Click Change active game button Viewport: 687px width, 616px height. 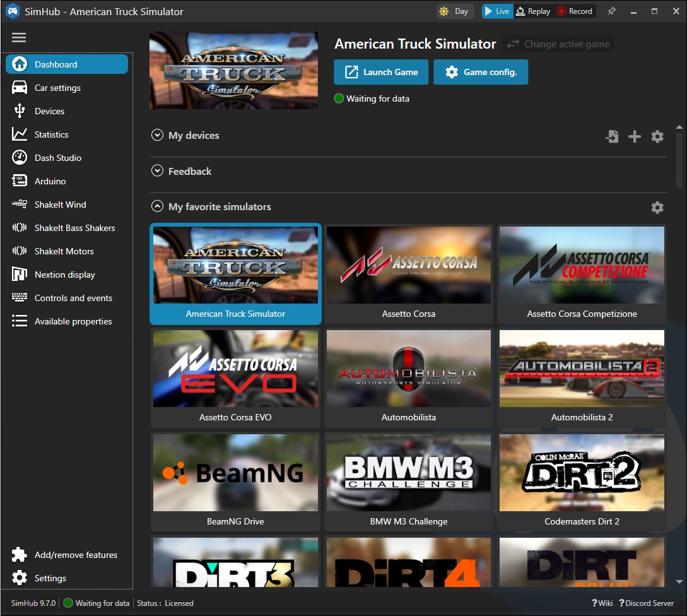[558, 44]
